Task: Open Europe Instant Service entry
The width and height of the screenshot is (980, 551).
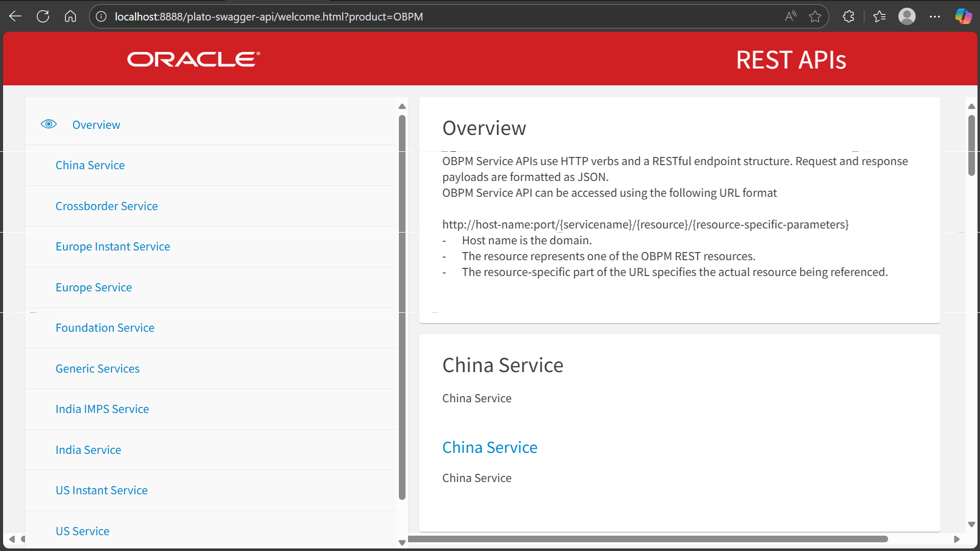Action: pos(113,246)
